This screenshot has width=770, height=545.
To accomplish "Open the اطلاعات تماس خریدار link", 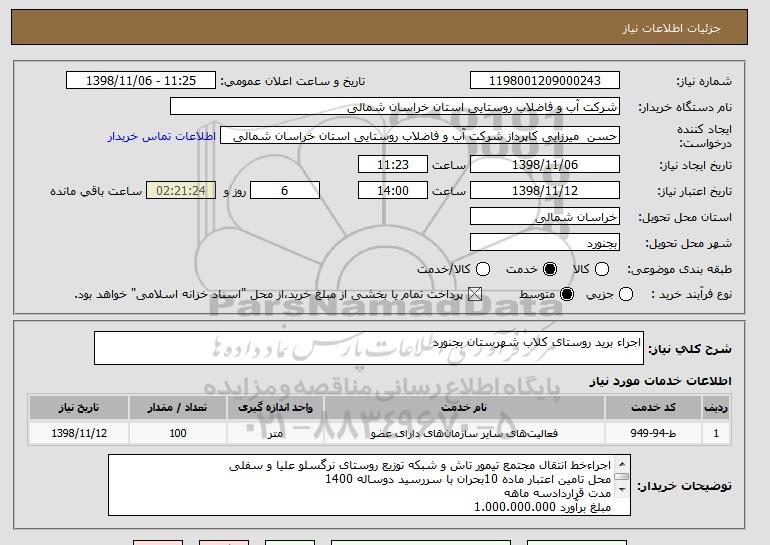I will [162, 136].
